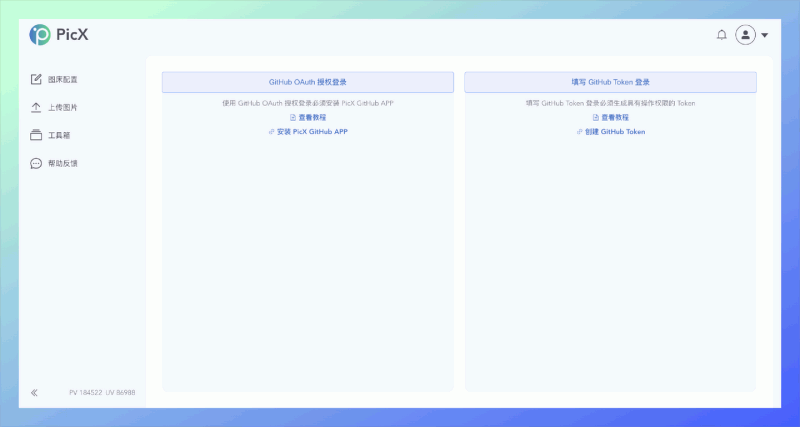The image size is (800, 427).
Task: Collapse the sidebar with double-chevron icon
Action: [x=34, y=393]
